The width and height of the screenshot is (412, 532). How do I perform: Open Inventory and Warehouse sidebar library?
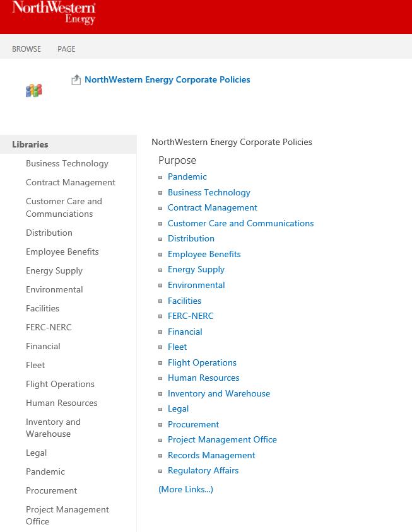pos(53,427)
